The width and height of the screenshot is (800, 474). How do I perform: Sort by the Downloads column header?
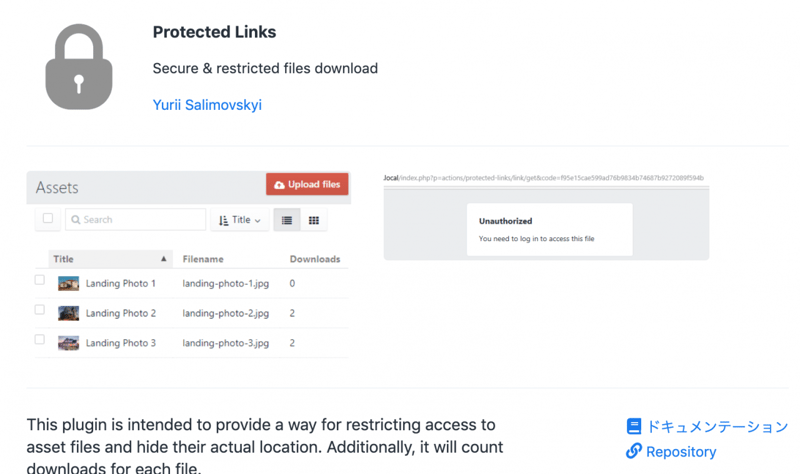315,259
